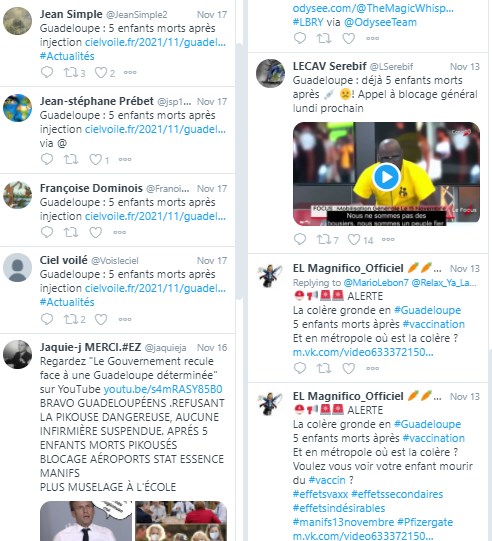Open Jean-stéphane Prébet's profile name
Viewport: 492px width, 541px height.
(x=97, y=101)
